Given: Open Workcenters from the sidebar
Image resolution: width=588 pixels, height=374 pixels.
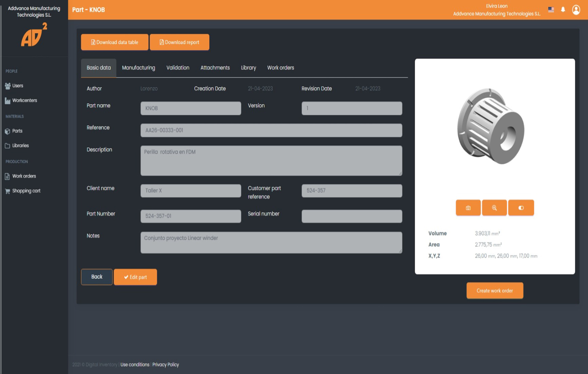Looking at the screenshot, I should (24, 100).
